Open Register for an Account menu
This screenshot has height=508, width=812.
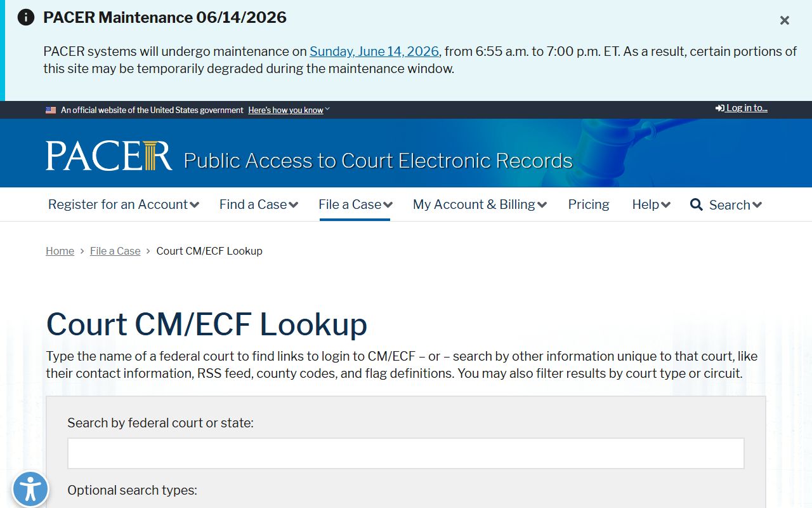click(x=124, y=204)
